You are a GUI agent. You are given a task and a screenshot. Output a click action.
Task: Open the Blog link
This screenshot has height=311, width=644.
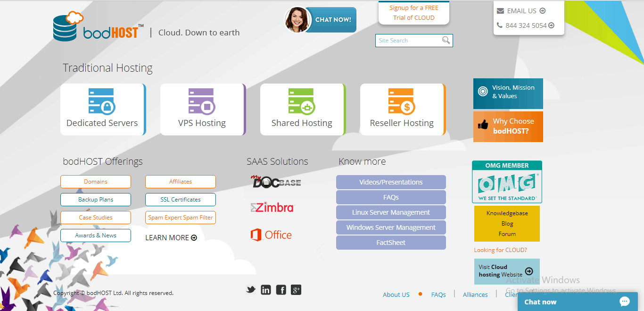coord(507,224)
